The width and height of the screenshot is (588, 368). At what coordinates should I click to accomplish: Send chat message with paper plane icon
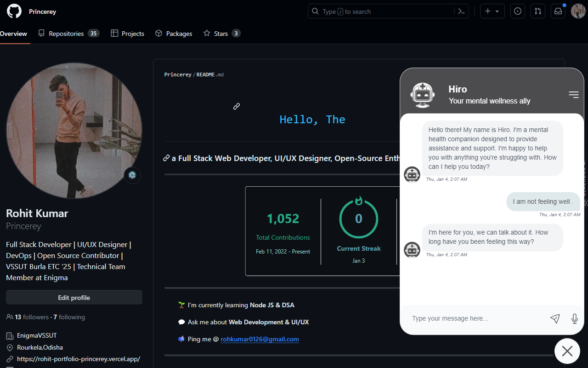555,318
